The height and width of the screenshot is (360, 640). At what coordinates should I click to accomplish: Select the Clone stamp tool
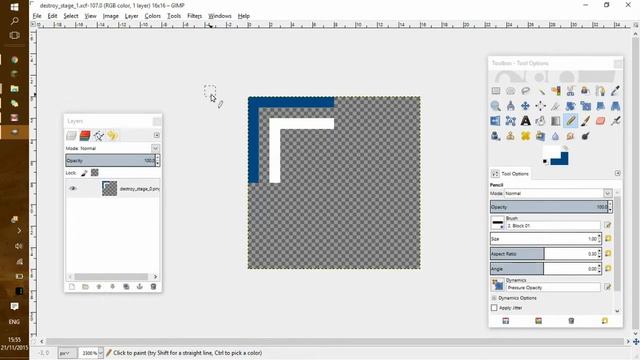pyautogui.click(x=511, y=136)
